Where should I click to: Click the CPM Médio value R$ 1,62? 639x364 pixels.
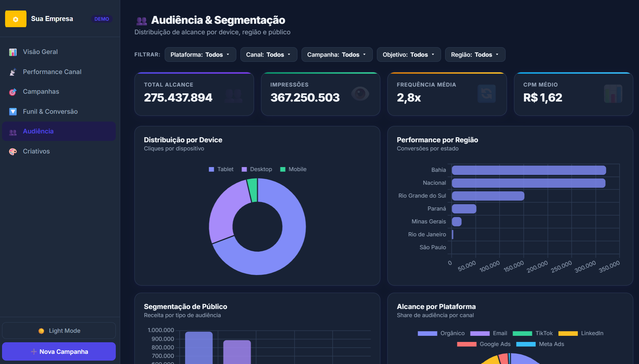[543, 98]
